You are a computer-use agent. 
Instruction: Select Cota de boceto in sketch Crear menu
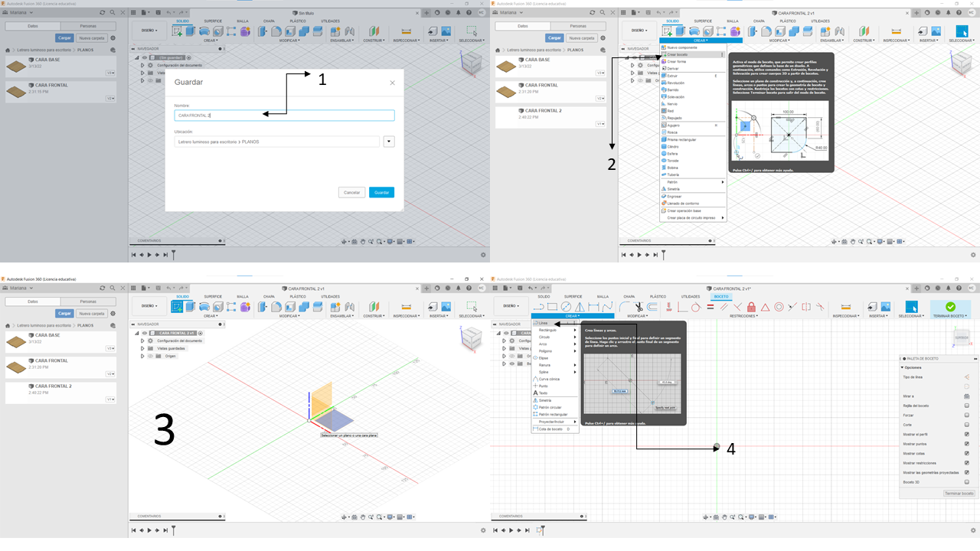pyautogui.click(x=554, y=429)
